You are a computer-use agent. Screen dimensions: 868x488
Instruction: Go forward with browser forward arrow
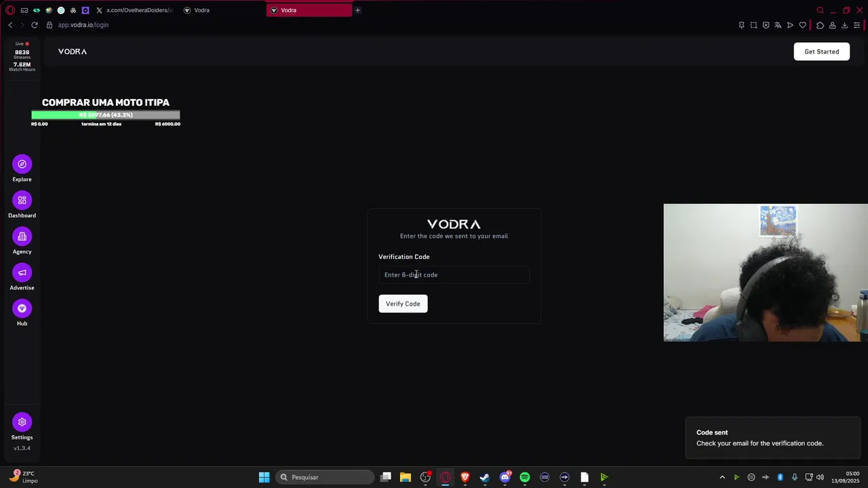(22, 25)
